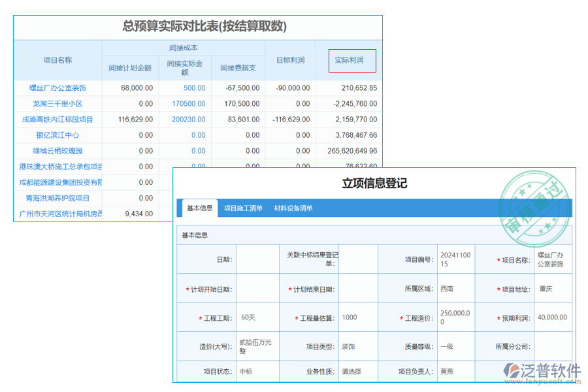This screenshot has height=392, width=588.
Task: Click the highlighted 实际利润 column header
Action: pyautogui.click(x=351, y=61)
